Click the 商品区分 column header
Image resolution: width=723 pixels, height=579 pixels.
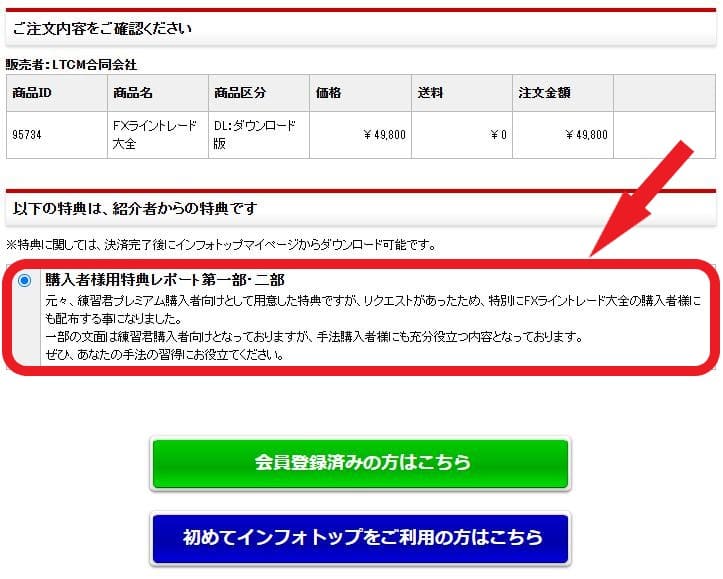[259, 93]
